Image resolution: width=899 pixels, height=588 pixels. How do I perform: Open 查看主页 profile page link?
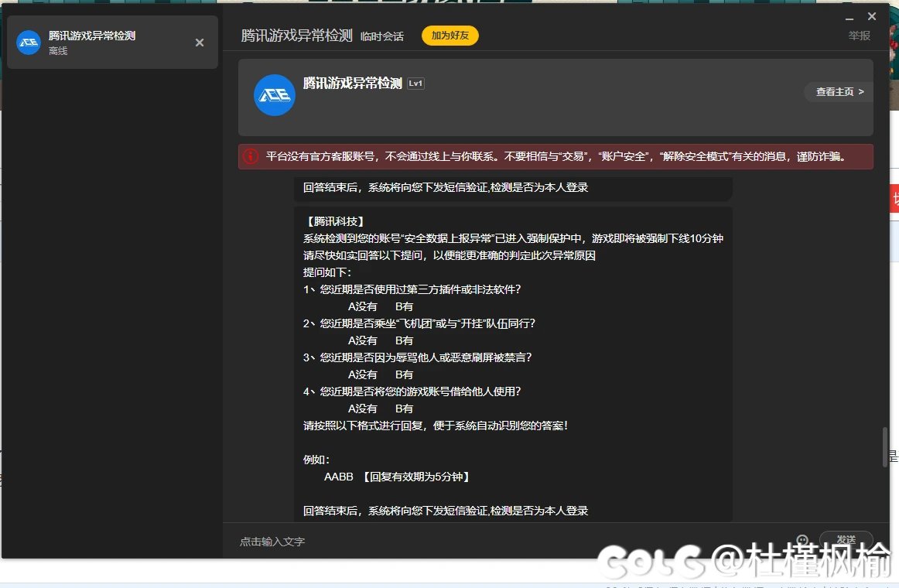(x=839, y=92)
